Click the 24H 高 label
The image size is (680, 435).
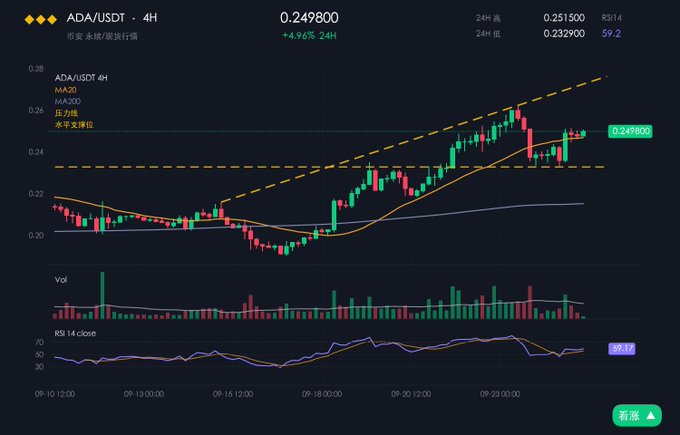(488, 18)
